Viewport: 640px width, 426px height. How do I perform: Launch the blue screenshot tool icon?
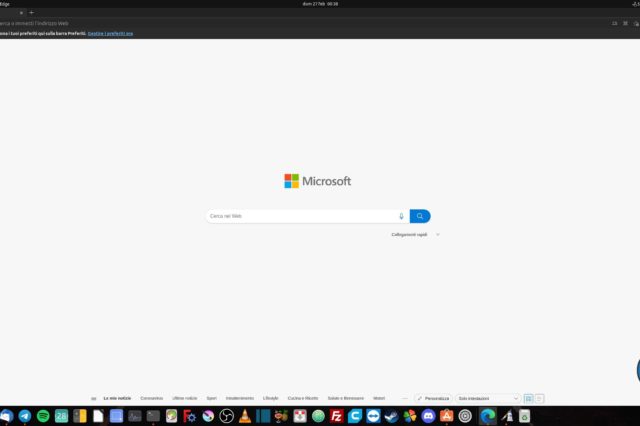click(x=116, y=416)
